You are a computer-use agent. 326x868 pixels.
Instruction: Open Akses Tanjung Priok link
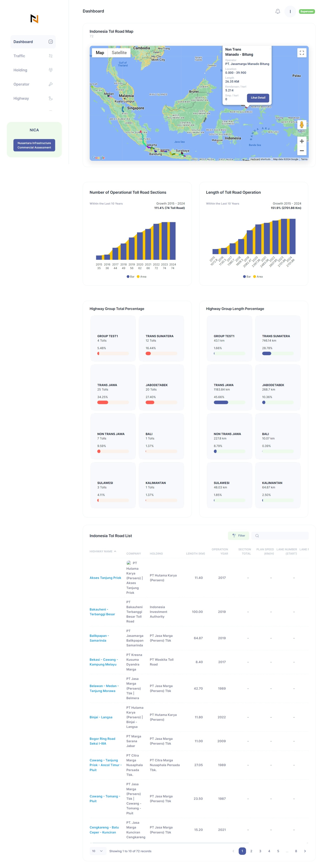tap(105, 578)
